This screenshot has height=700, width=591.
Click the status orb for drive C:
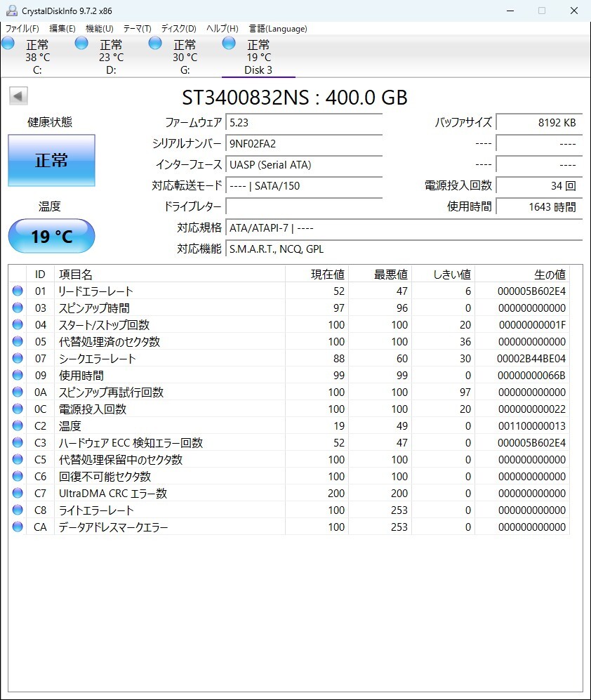pyautogui.click(x=8, y=44)
